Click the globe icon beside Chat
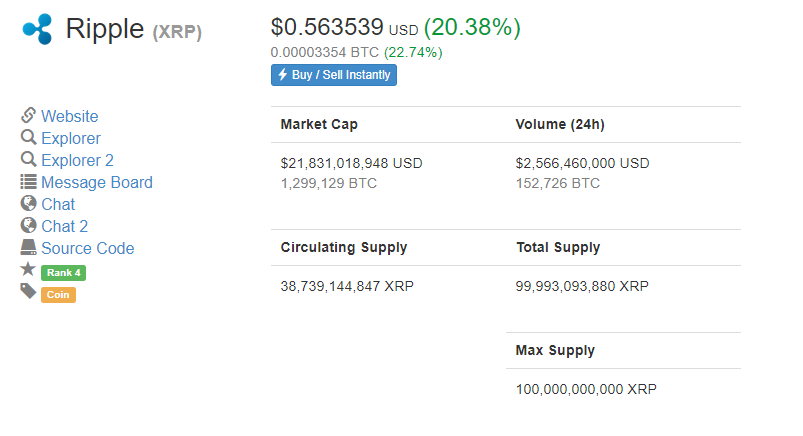The image size is (803, 436). [28, 203]
